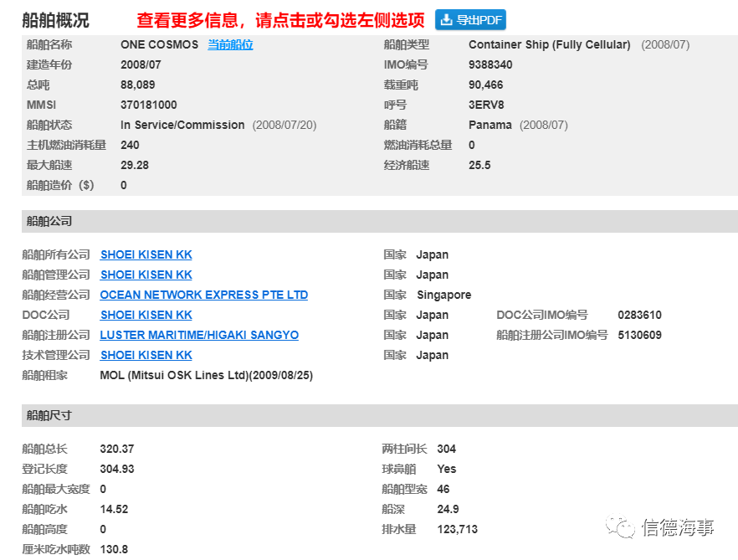Viewport: 738px width, 560px height.
Task: Click the 建造年份 value 2008/07
Action: (x=141, y=65)
